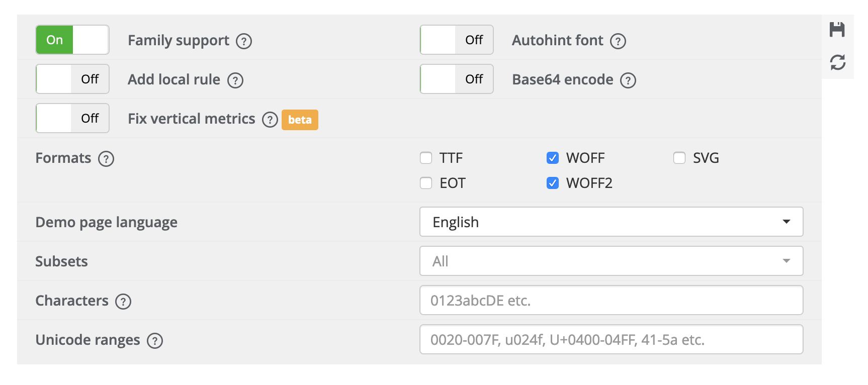
Task: Enable the Autohint font switch
Action: [x=457, y=40]
